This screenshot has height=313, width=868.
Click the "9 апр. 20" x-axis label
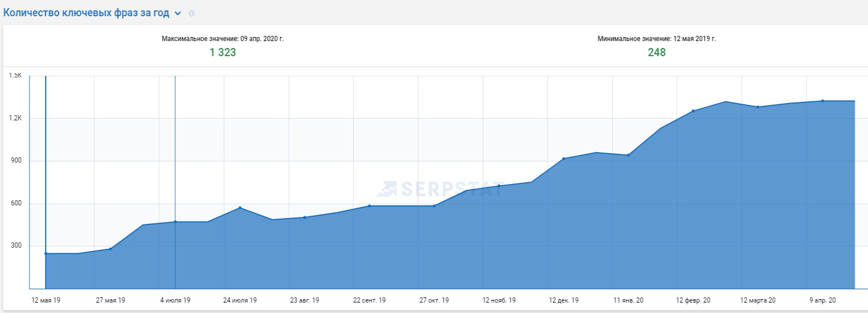click(822, 300)
